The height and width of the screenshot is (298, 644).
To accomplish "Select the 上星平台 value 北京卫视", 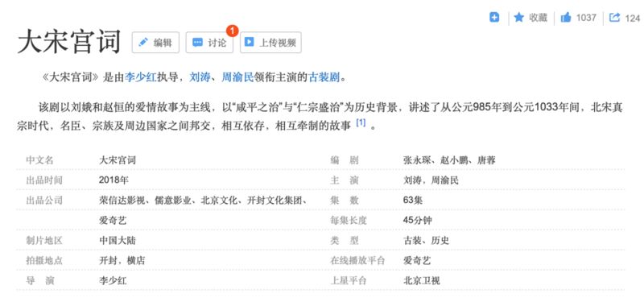I will click(x=422, y=281).
